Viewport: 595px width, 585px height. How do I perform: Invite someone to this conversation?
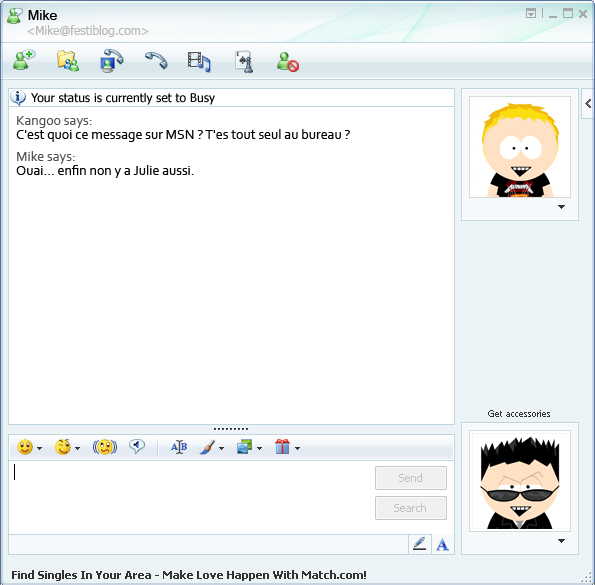tap(24, 60)
